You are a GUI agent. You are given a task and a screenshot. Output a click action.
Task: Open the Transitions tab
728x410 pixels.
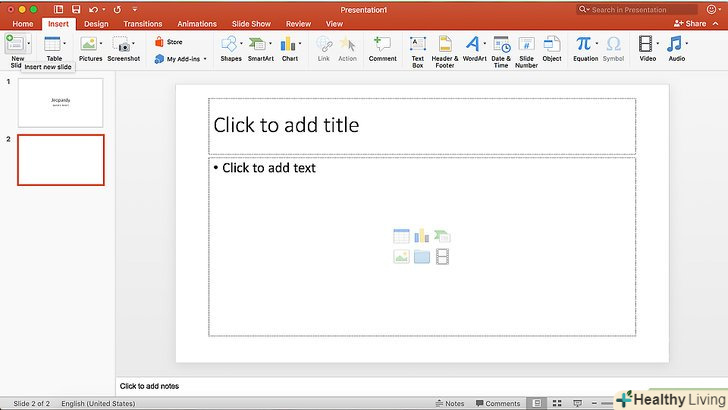coord(143,23)
